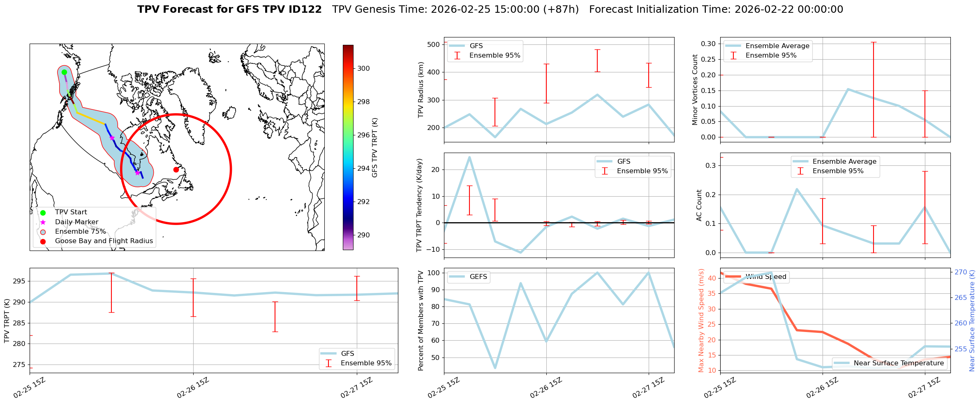Click the red error bar icon in TPV Radius legend
Image resolution: width=980 pixels, height=404 pixels.
457,56
